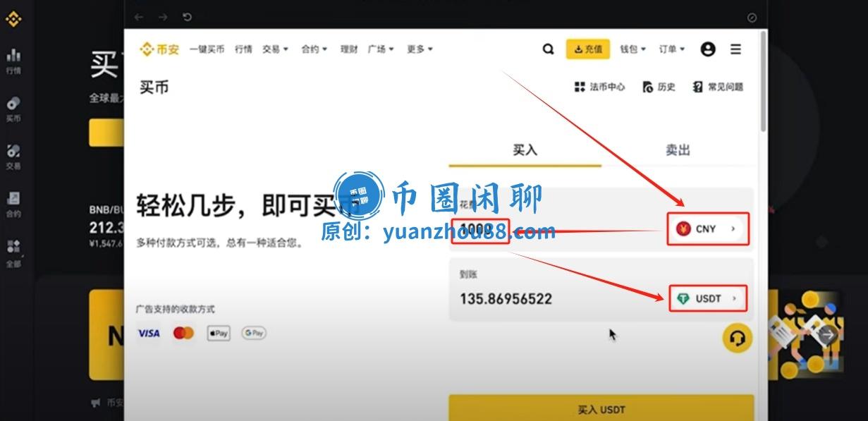Open 行情 in the left sidebar

13,61
